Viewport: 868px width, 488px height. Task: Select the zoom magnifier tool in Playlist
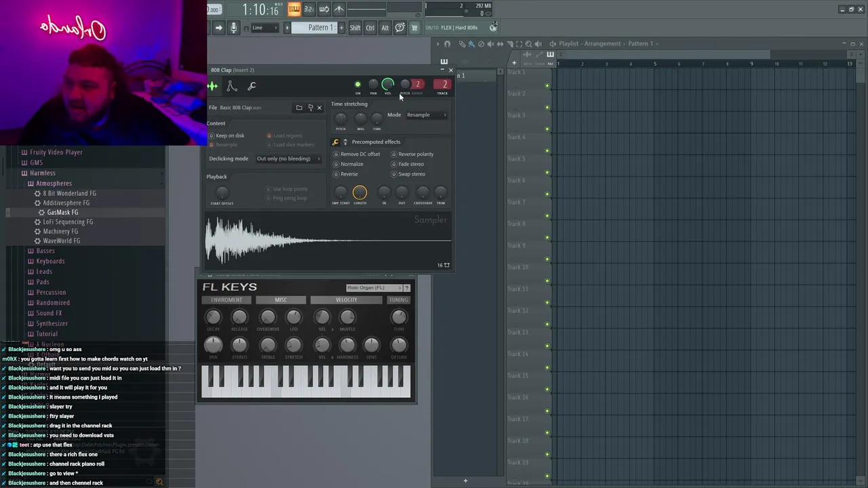click(x=528, y=44)
